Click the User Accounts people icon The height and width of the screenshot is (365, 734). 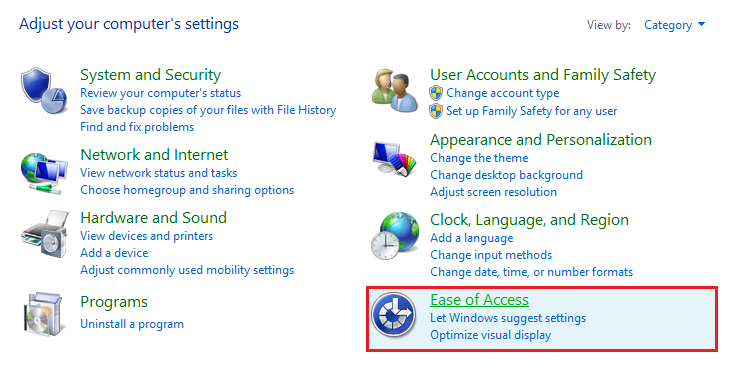tap(395, 91)
